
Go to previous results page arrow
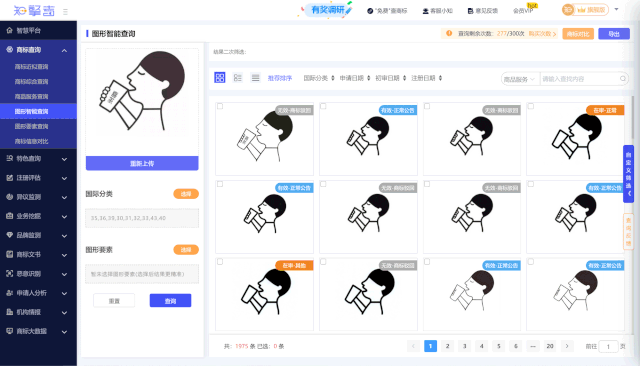coord(413,346)
